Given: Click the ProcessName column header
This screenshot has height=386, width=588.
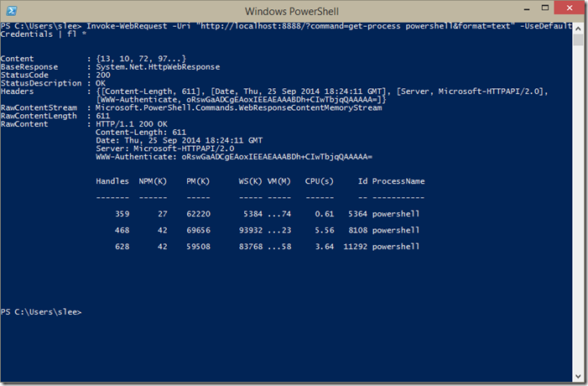Looking at the screenshot, I should 398,181.
